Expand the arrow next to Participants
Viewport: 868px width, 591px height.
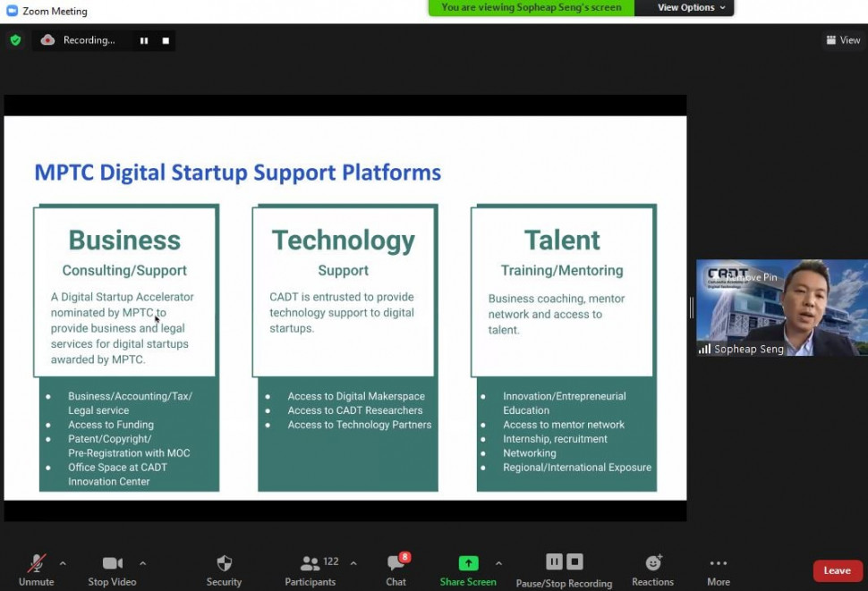pyautogui.click(x=353, y=563)
